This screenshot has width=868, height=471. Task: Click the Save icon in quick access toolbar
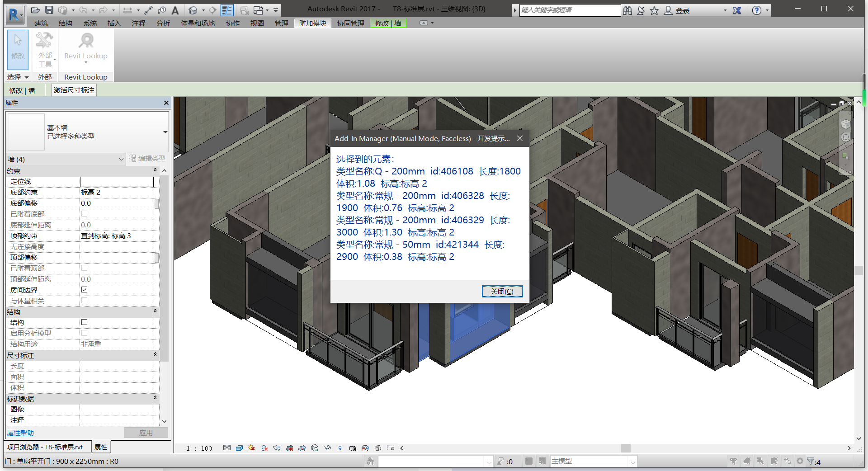(x=49, y=10)
